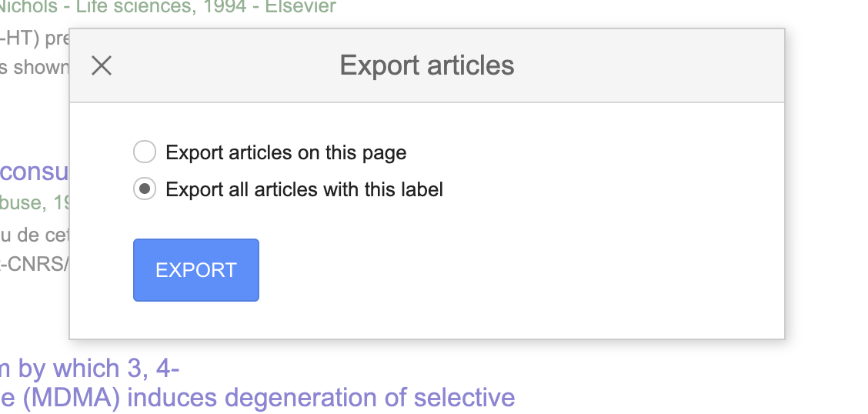868x414 pixels.
Task: Select the 'Export articles on this page' radio button
Action: coord(145,152)
